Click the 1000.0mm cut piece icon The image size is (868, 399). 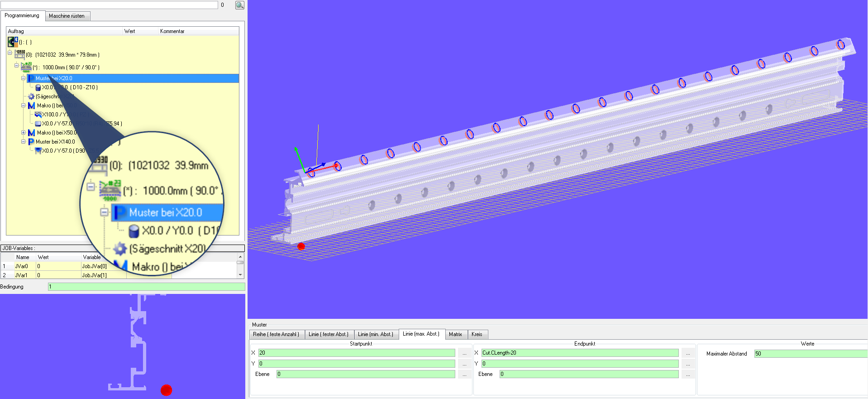(x=26, y=67)
